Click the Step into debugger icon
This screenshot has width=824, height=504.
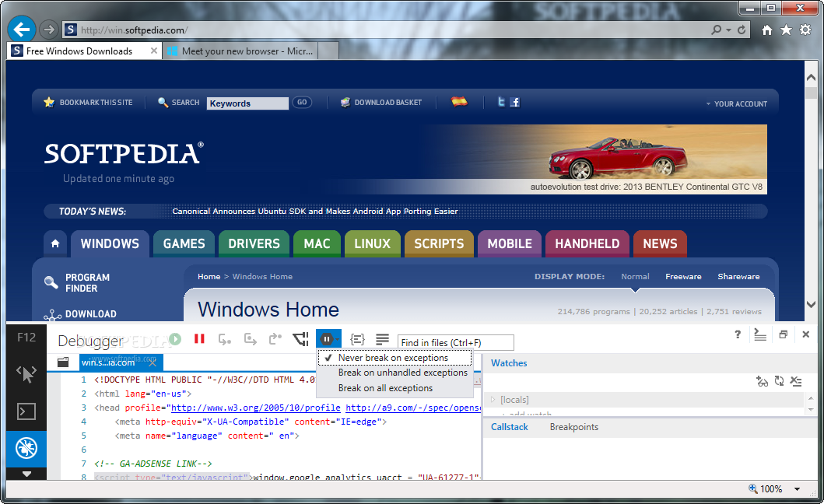click(x=224, y=340)
